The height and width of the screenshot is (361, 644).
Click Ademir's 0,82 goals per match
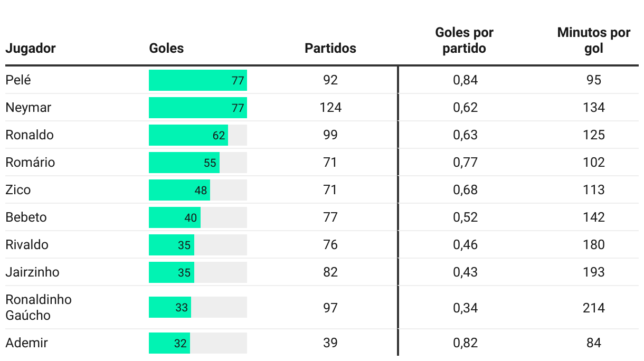[x=465, y=343]
